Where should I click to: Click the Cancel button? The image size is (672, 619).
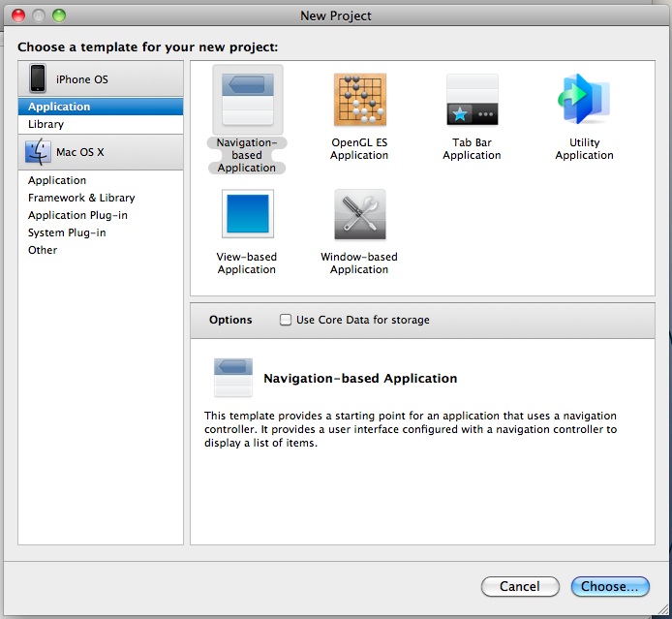point(520,586)
